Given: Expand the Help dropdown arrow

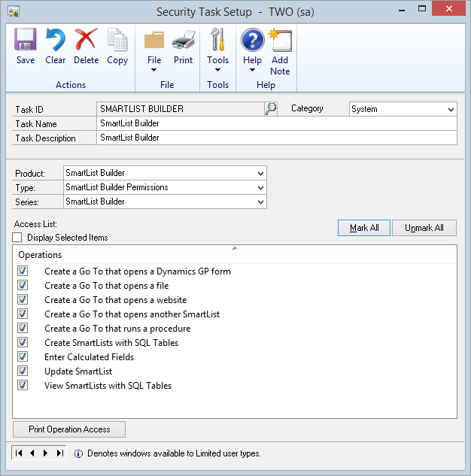Looking at the screenshot, I should point(252,70).
